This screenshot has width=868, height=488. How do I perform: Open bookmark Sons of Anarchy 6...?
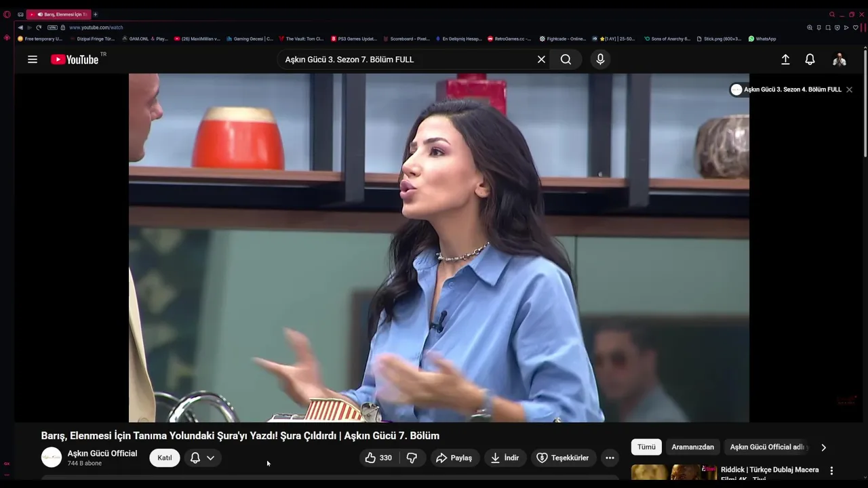click(x=667, y=39)
